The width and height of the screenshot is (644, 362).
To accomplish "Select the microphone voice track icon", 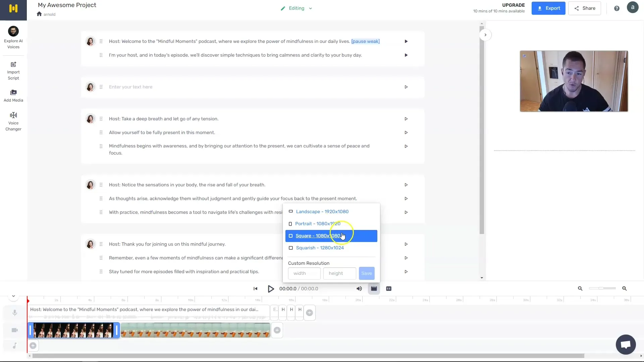I will click(x=15, y=313).
